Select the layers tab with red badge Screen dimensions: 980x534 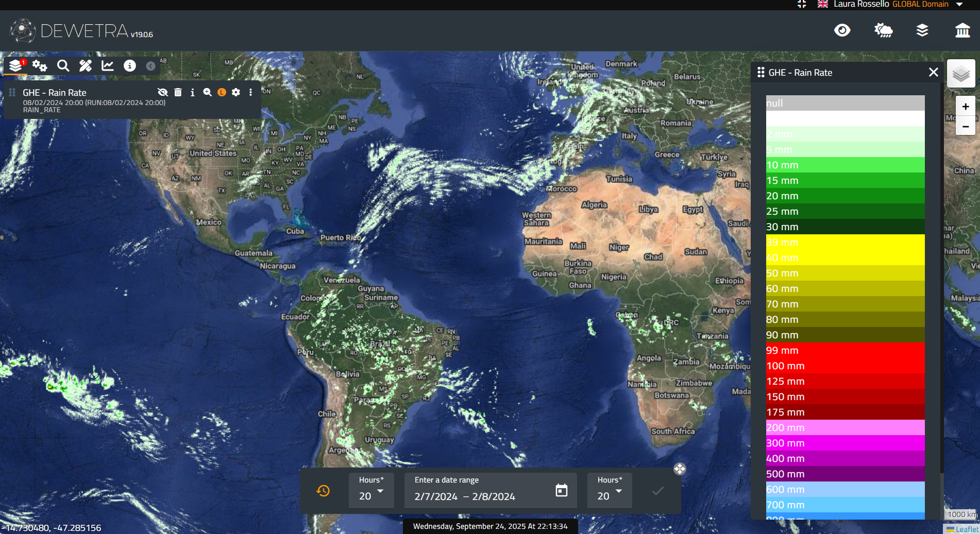(16, 66)
